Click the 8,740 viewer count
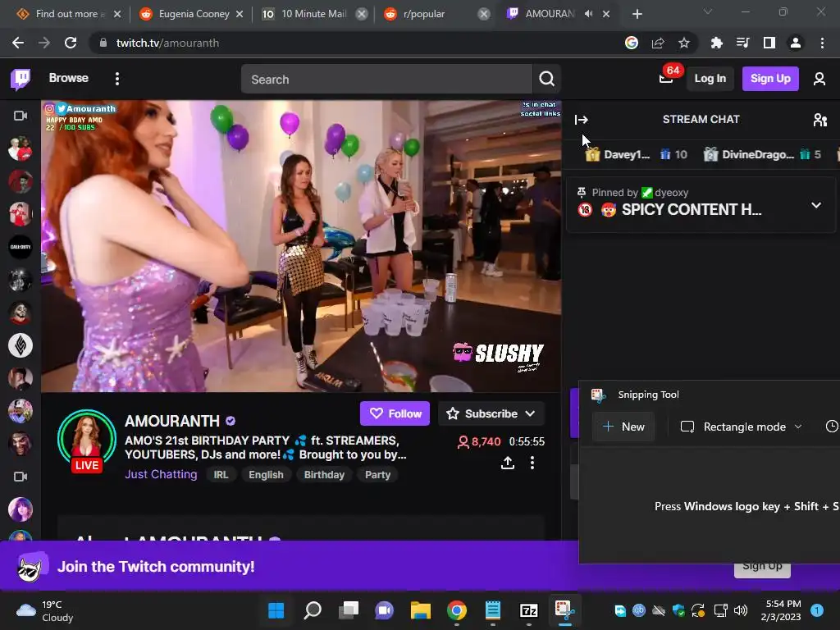This screenshot has width=840, height=630. pos(479,442)
